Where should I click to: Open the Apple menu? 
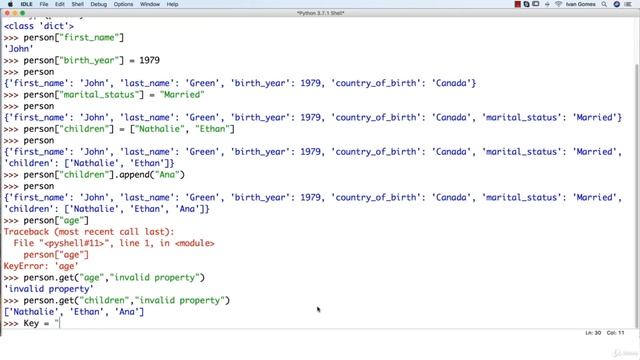coord(10,4)
